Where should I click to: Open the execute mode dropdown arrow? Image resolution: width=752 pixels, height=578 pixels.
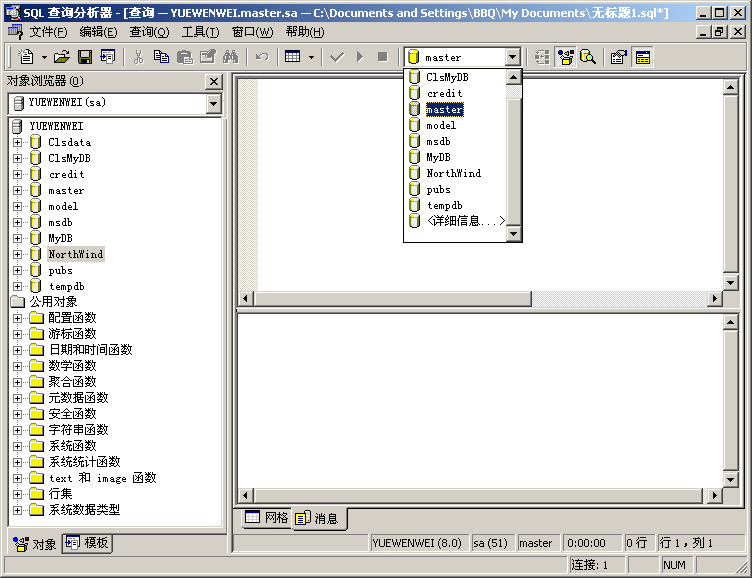pyautogui.click(x=311, y=57)
